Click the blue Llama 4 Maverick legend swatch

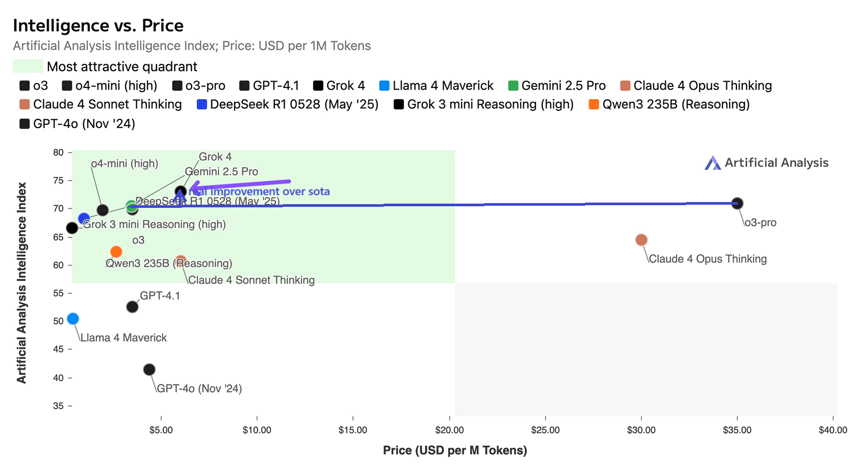point(385,86)
